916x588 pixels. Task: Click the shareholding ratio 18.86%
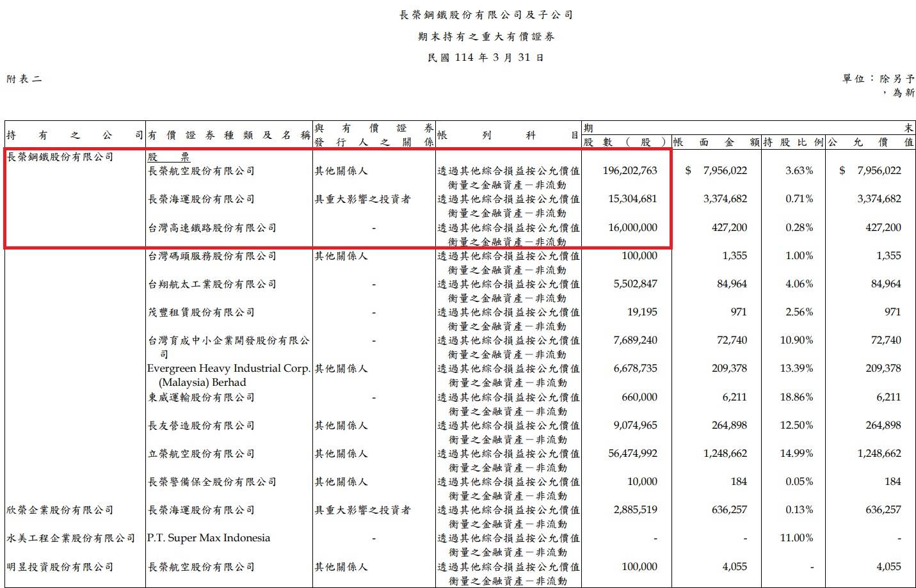(797, 397)
